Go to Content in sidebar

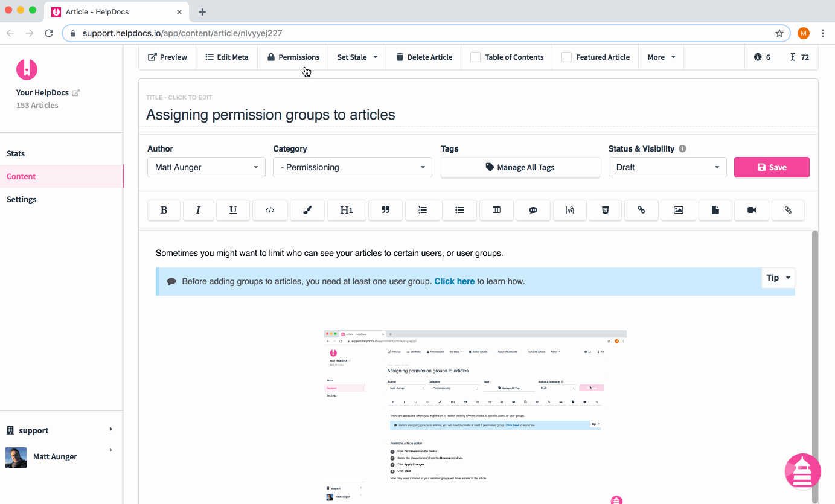tap(62, 176)
